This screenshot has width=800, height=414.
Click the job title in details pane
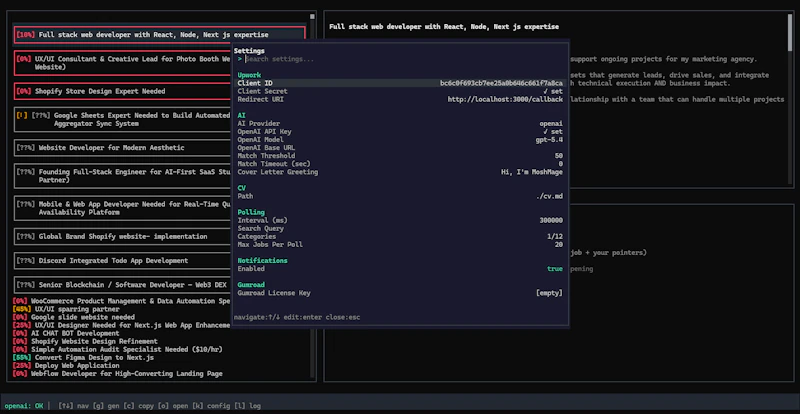(444, 27)
